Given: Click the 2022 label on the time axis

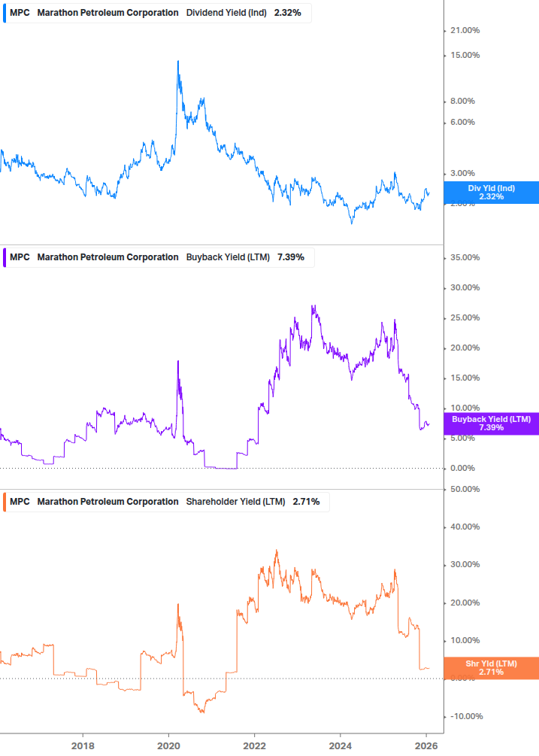Looking at the screenshot, I should pyautogui.click(x=255, y=744).
